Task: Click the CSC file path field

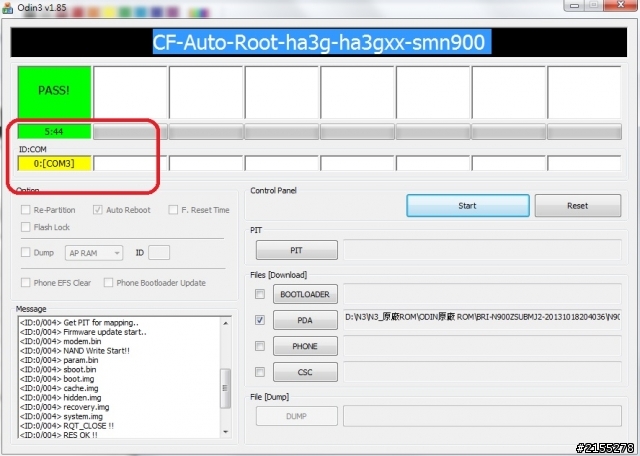Action: point(482,372)
